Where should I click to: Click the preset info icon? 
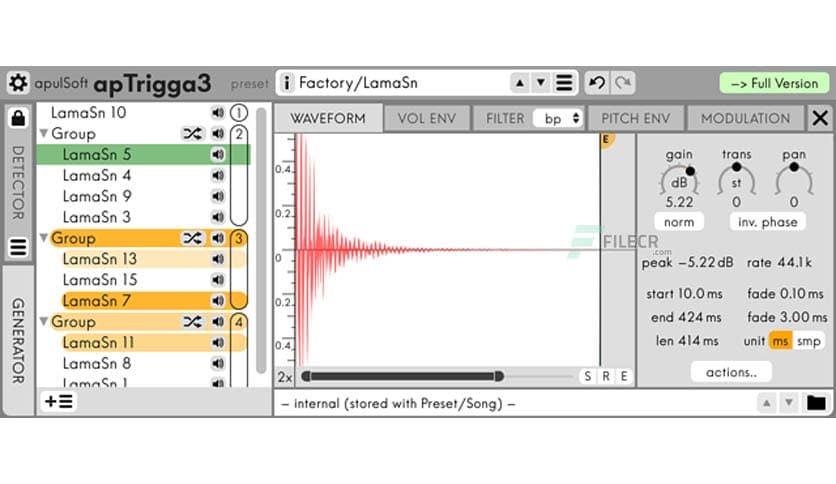point(287,83)
